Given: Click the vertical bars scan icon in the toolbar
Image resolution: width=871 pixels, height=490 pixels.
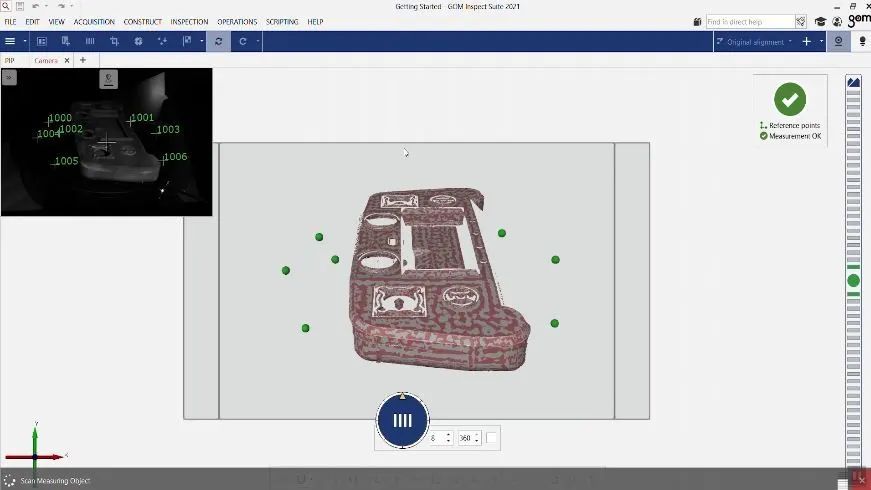Looking at the screenshot, I should [90, 41].
